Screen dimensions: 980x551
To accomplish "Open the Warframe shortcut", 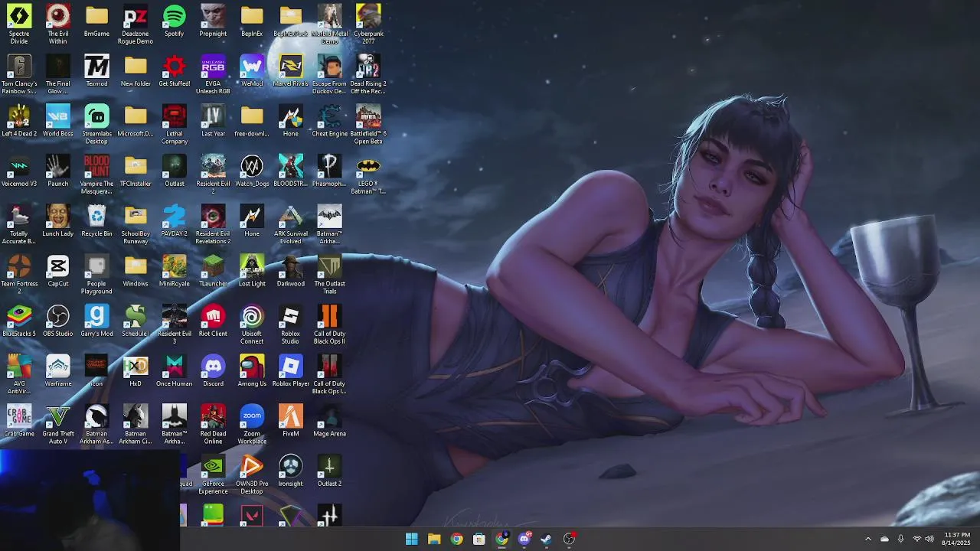I will coord(58,370).
